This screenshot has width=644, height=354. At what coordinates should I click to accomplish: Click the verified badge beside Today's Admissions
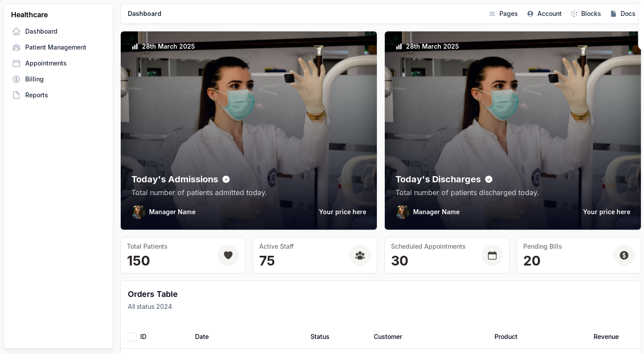pyautogui.click(x=226, y=179)
